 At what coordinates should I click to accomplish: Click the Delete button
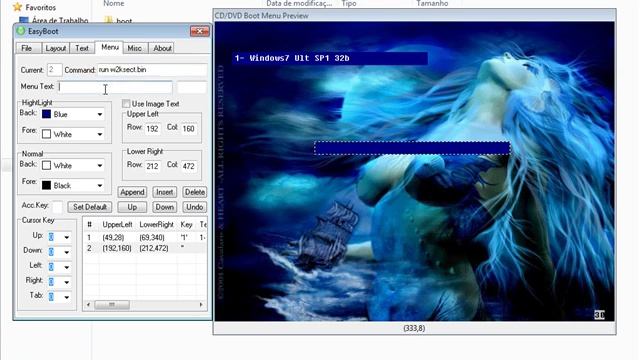coord(194,192)
